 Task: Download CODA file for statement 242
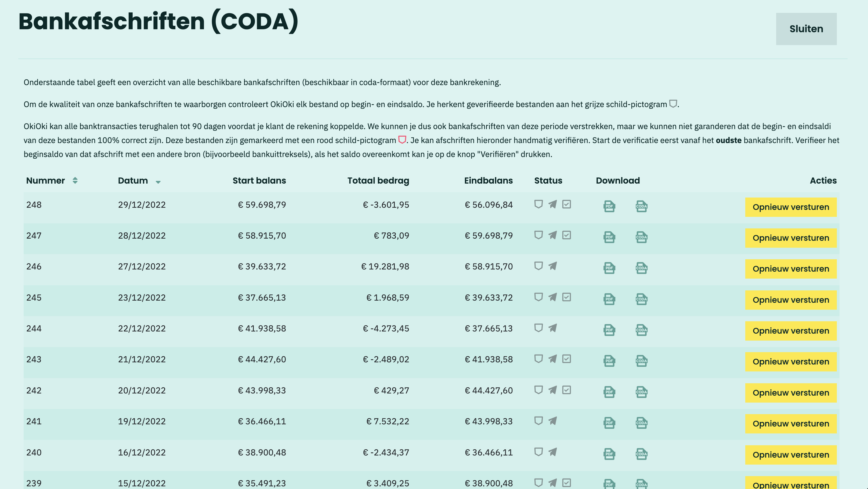click(x=641, y=392)
